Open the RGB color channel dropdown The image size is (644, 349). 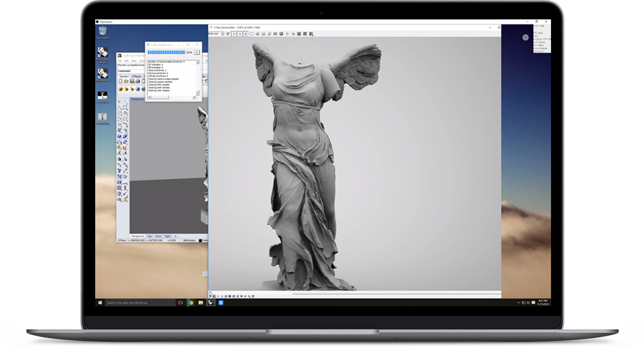coord(216,34)
